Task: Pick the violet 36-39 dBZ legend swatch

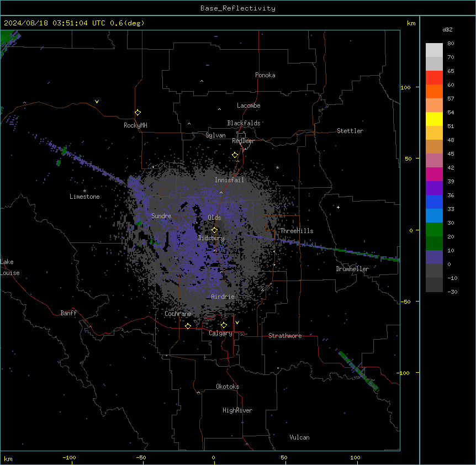Action: point(434,188)
